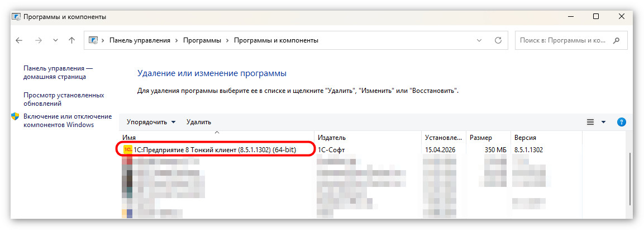Minimize the 'Программы и компоненты' window
This screenshot has height=230, width=644.
(570, 16)
